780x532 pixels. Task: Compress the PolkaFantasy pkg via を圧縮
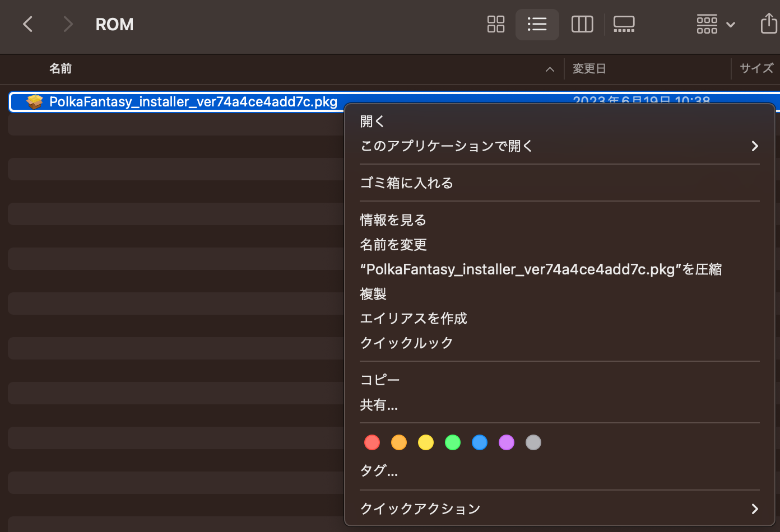coord(559,269)
